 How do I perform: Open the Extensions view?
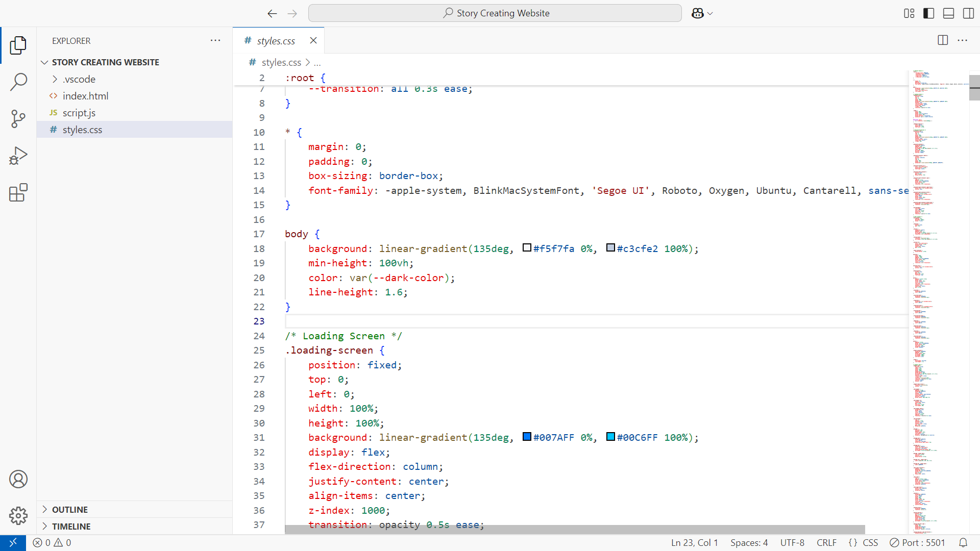point(18,192)
